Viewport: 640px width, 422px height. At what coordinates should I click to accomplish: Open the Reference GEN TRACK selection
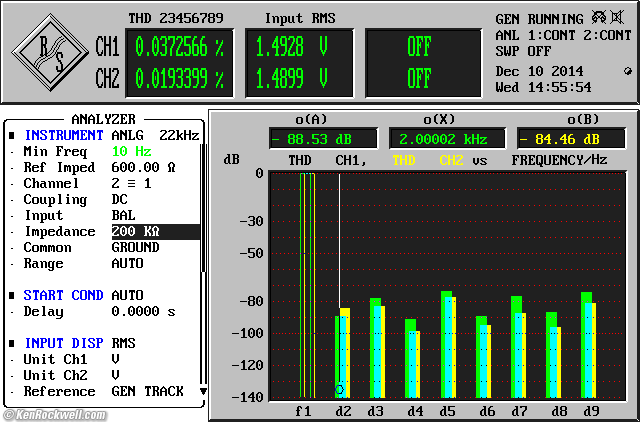[x=147, y=391]
